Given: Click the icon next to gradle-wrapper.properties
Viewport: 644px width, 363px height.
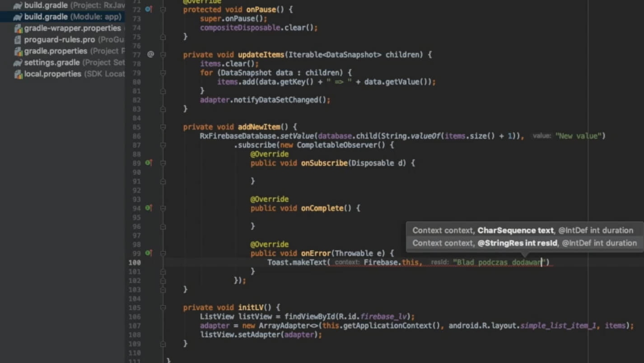Looking at the screenshot, I should pyautogui.click(x=18, y=28).
